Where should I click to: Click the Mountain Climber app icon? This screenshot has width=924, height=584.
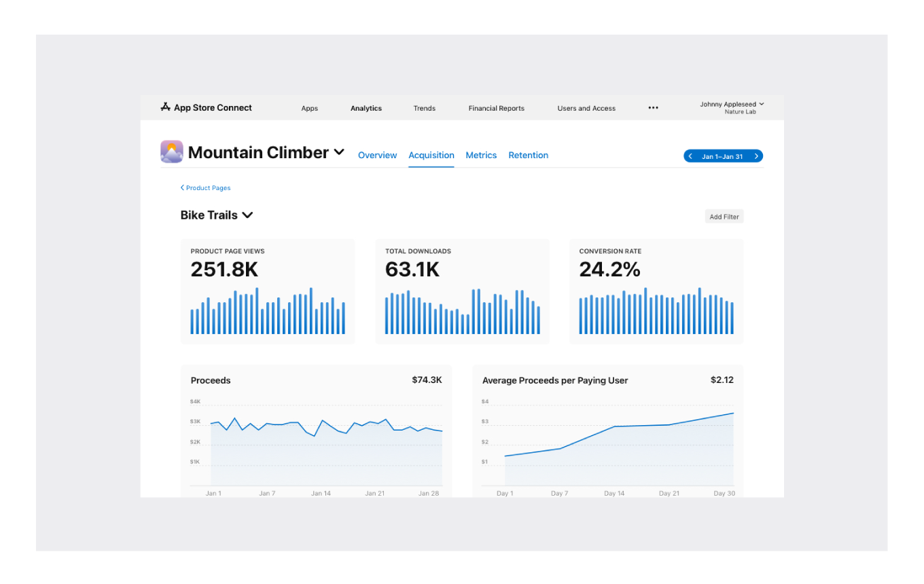[x=172, y=151]
